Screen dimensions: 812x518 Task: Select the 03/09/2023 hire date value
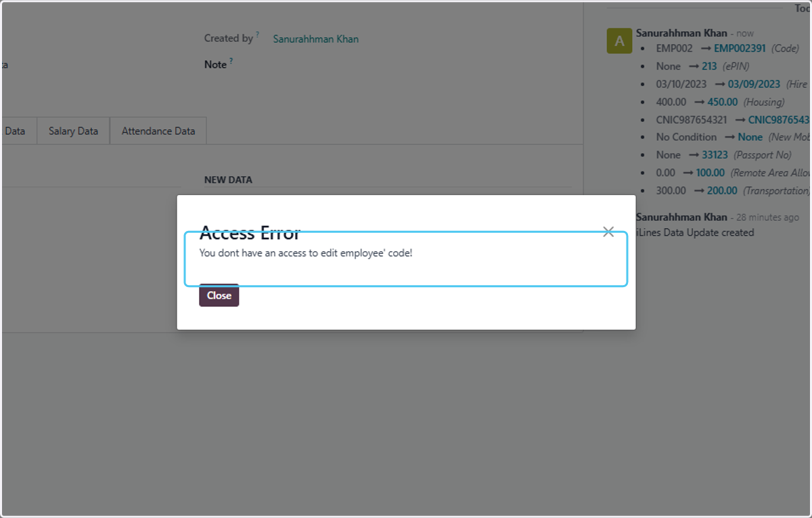click(754, 84)
